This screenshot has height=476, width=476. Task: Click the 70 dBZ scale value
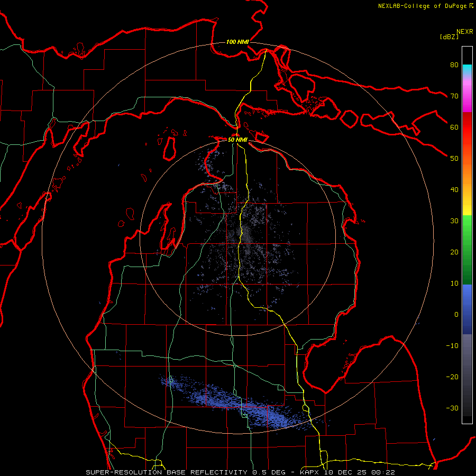[x=454, y=96]
